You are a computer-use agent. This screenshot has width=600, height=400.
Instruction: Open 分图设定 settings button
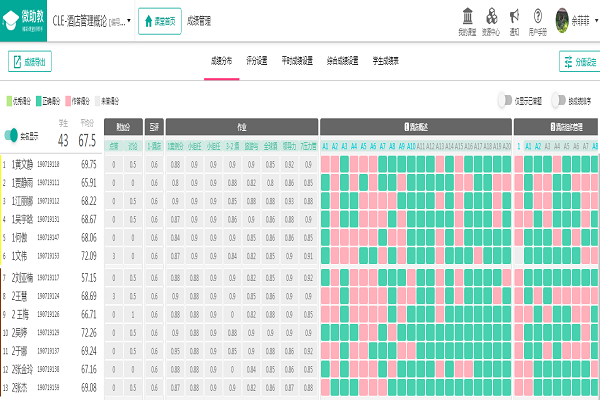(x=579, y=61)
